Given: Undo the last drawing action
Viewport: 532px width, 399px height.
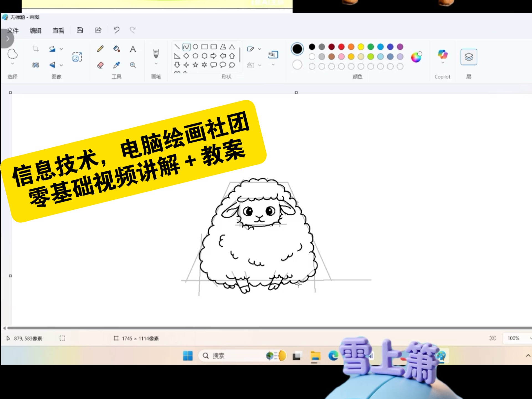Looking at the screenshot, I should [116, 30].
